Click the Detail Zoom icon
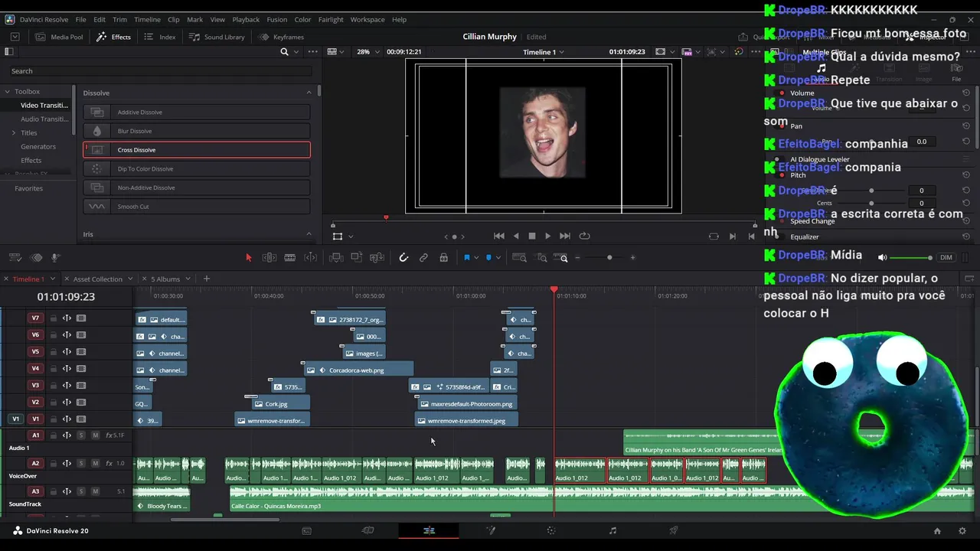 tap(542, 258)
